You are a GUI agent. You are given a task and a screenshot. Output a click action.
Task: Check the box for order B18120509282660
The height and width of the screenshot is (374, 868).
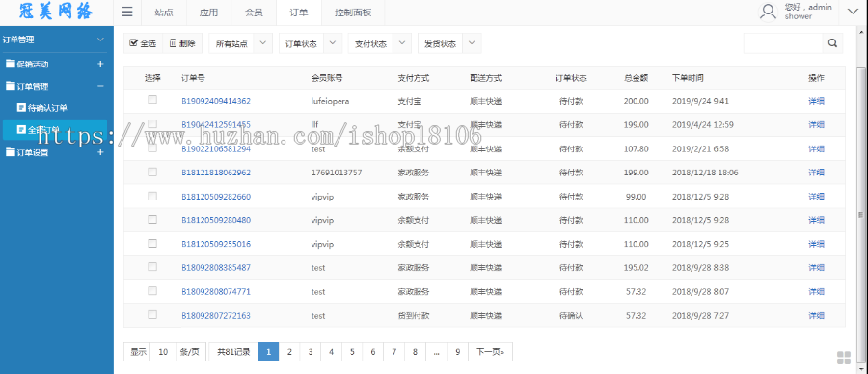[x=152, y=196]
